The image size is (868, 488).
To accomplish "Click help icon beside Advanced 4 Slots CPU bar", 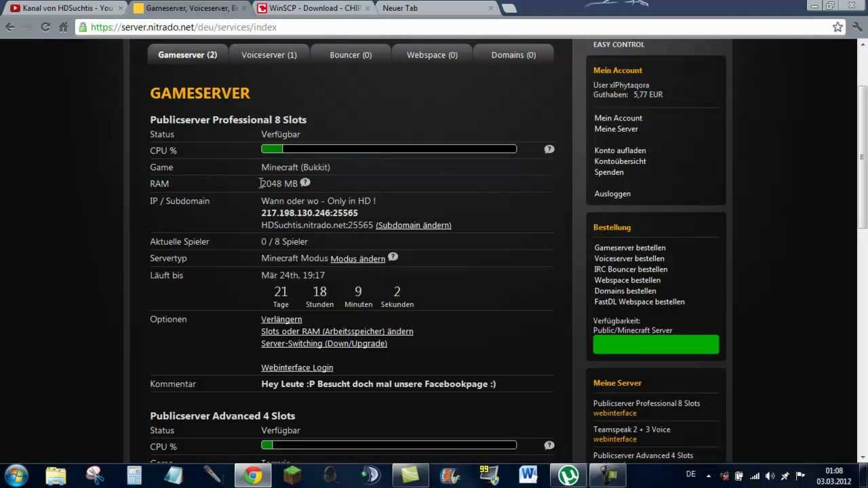I will [x=549, y=445].
